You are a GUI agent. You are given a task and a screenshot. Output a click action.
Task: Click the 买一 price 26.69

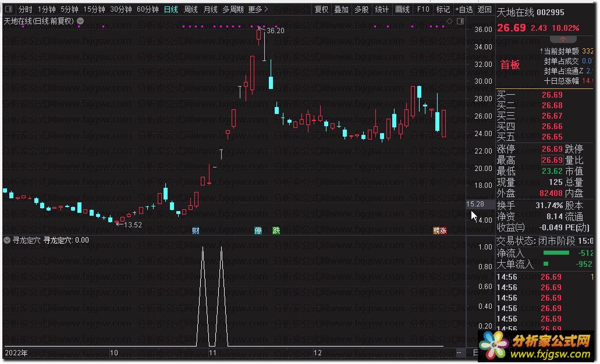tap(552, 95)
